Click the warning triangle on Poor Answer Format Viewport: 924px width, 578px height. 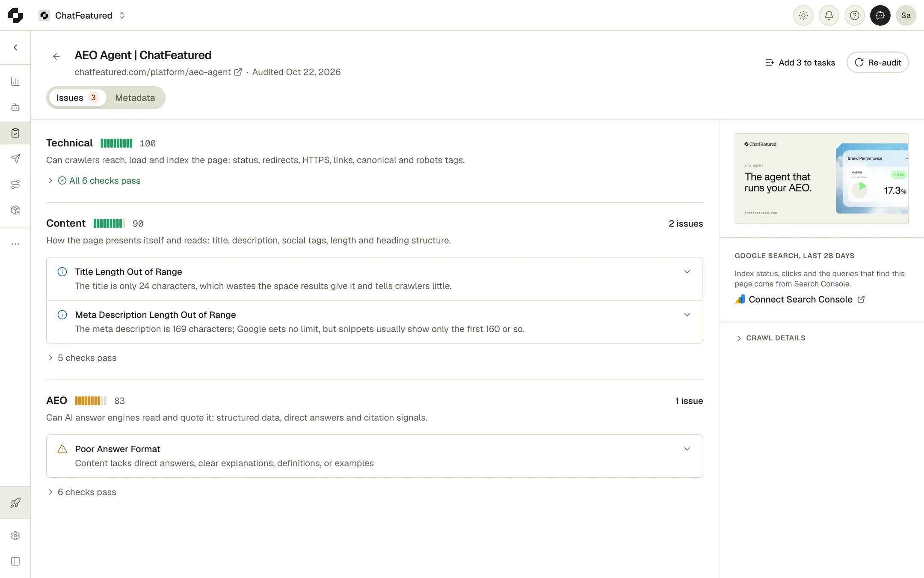pos(62,449)
